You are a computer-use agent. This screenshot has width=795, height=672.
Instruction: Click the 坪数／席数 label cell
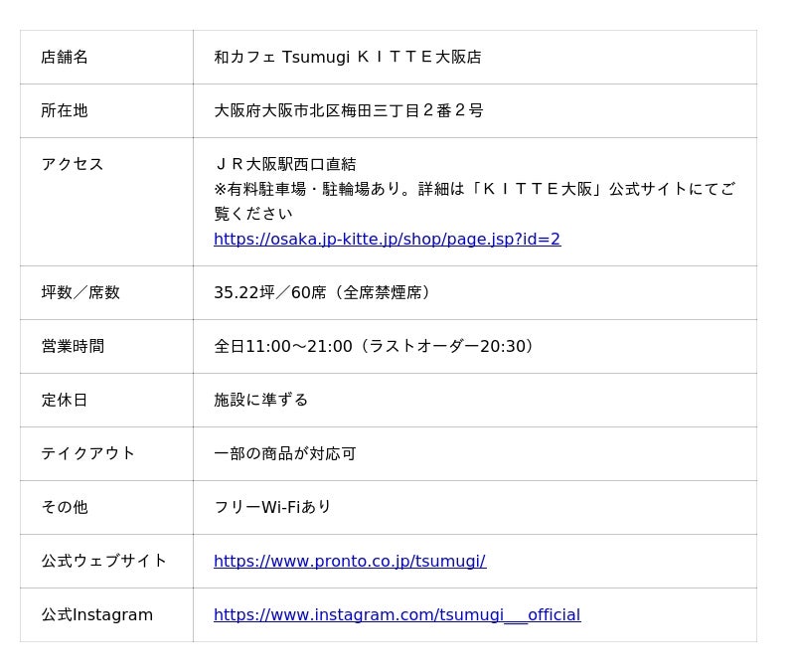80,293
